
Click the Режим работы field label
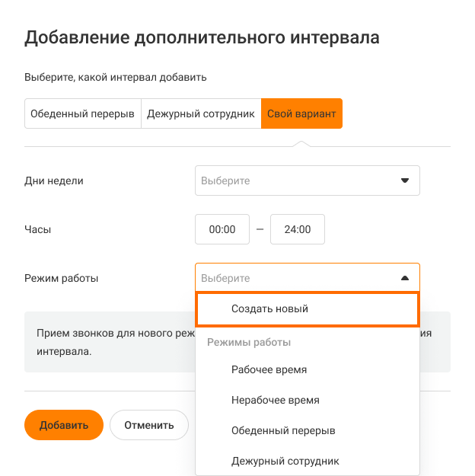[x=62, y=278]
